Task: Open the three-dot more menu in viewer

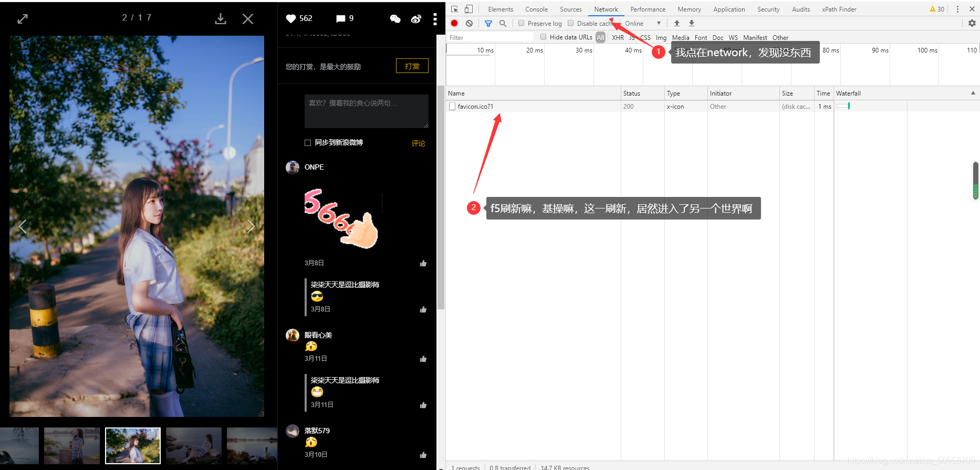Action: 435,19
